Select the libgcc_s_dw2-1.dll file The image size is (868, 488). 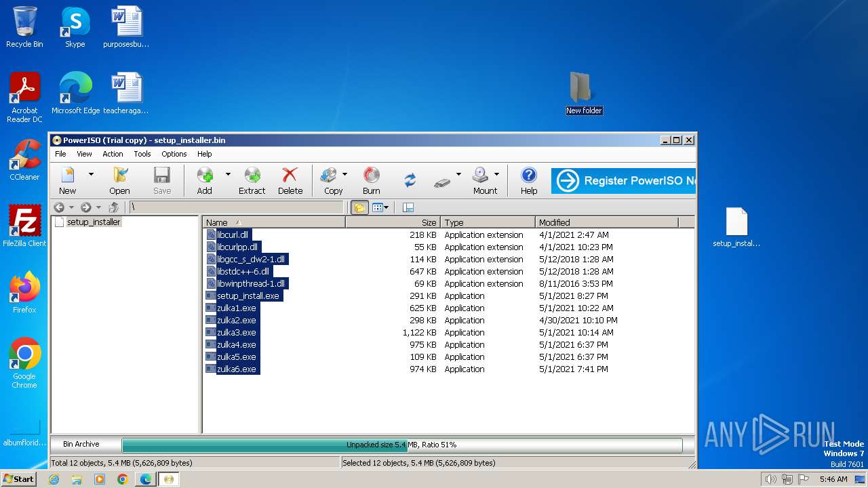(x=251, y=260)
